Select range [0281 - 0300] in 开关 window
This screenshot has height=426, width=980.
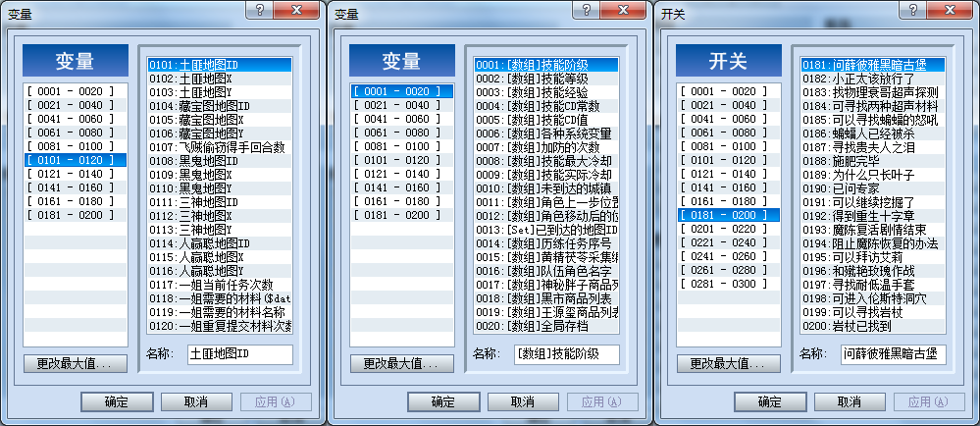(729, 284)
